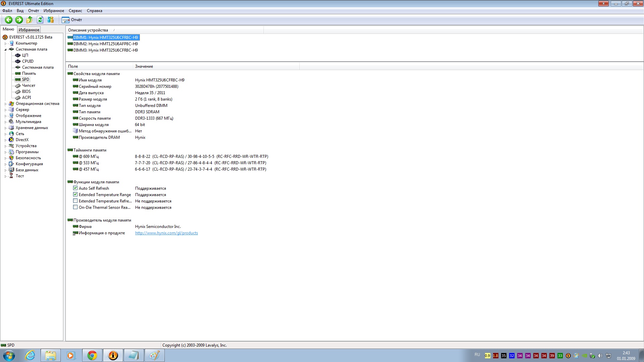Click the Устройства tree icon

11,146
